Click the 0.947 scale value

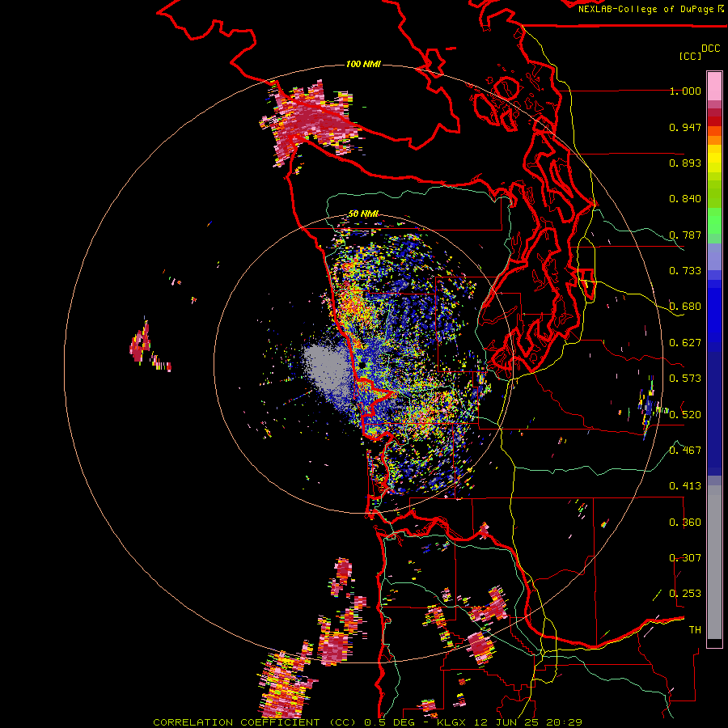685,127
